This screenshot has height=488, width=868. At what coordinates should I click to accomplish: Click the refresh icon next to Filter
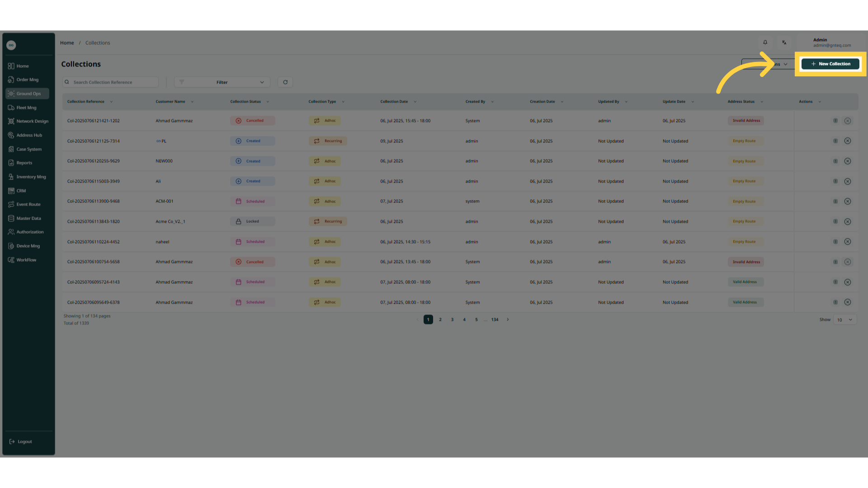285,82
